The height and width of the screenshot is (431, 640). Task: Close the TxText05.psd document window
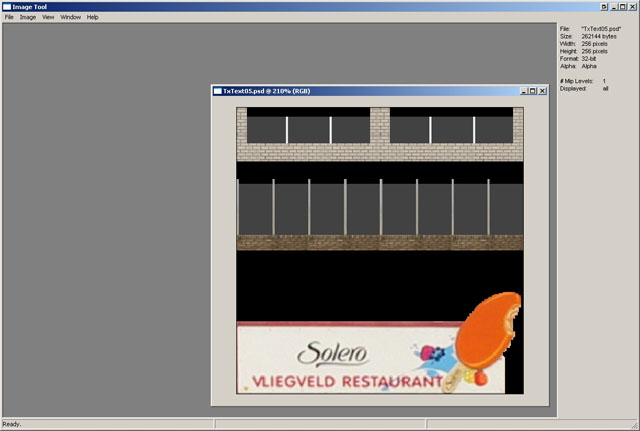(x=543, y=91)
